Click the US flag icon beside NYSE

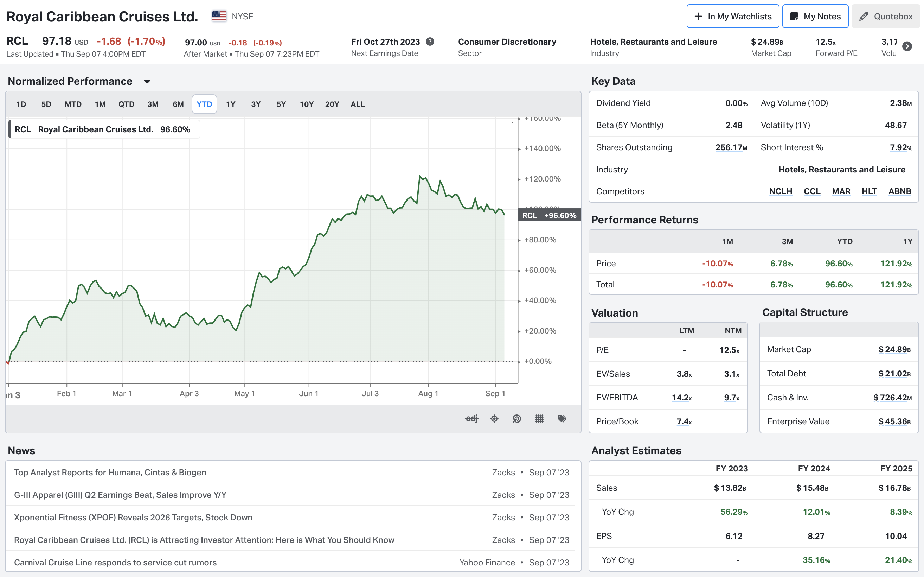[x=219, y=17]
